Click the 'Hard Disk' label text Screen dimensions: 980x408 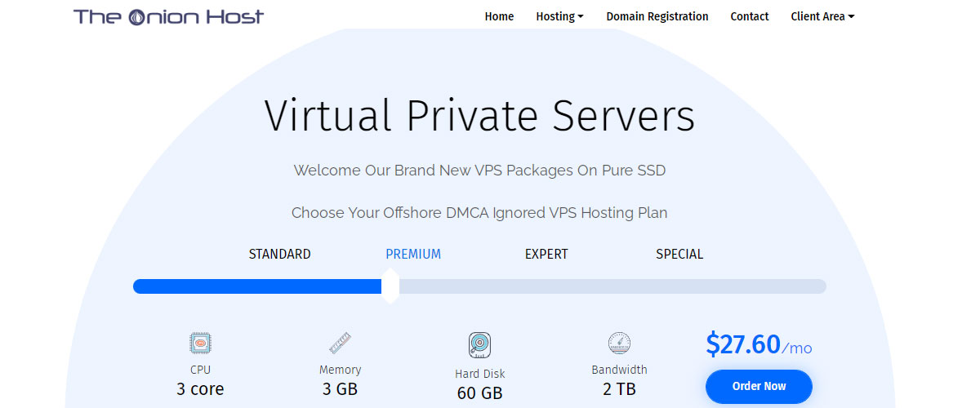[x=480, y=374]
